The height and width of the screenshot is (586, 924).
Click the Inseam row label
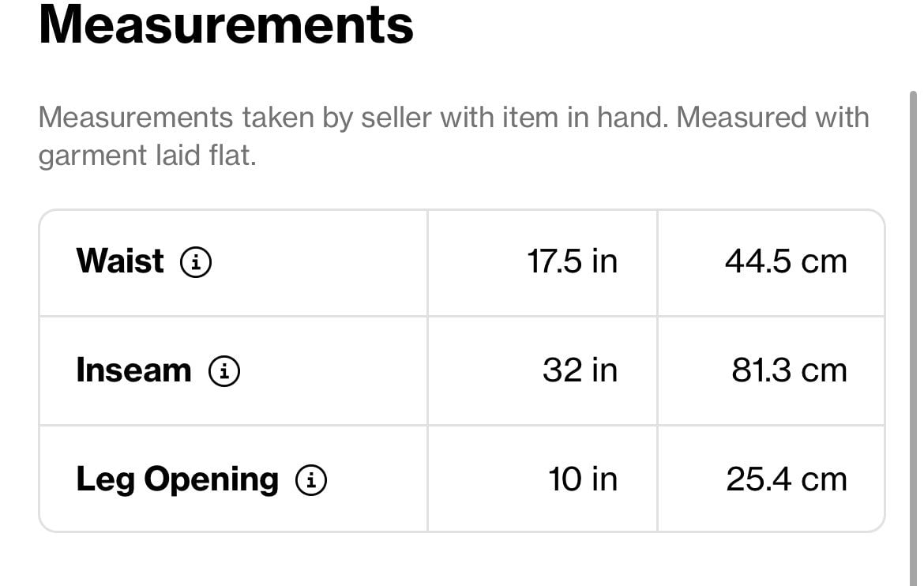click(x=133, y=370)
